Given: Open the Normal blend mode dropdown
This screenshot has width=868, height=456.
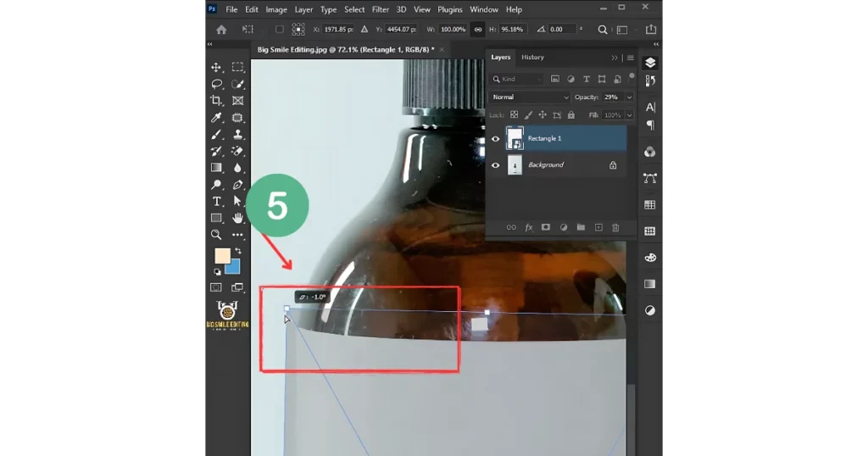Looking at the screenshot, I should tap(529, 97).
